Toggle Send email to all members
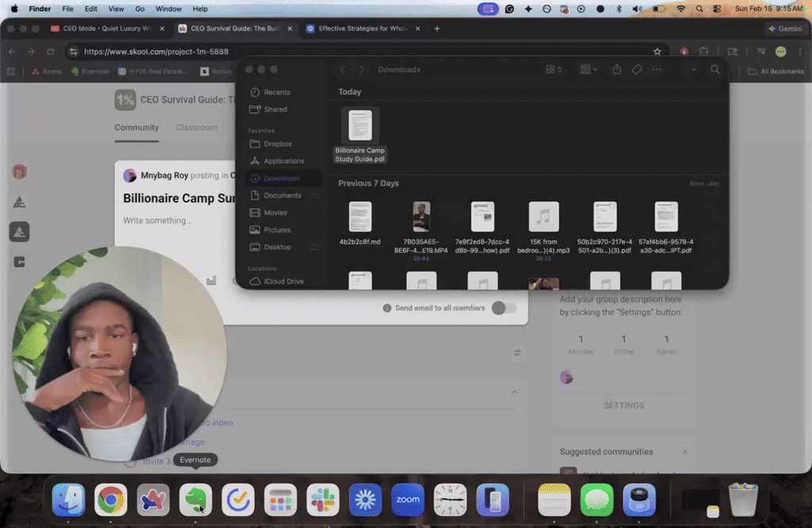 504,308
